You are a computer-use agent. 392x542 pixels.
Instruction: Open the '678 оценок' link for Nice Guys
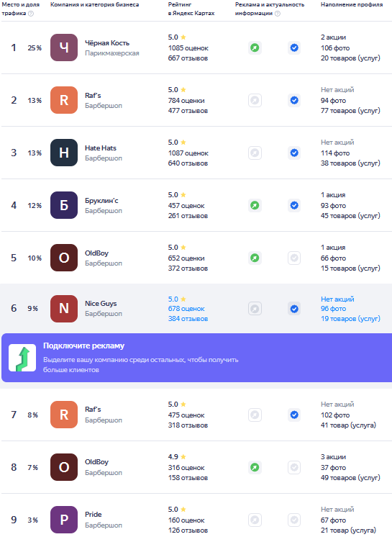point(186,309)
